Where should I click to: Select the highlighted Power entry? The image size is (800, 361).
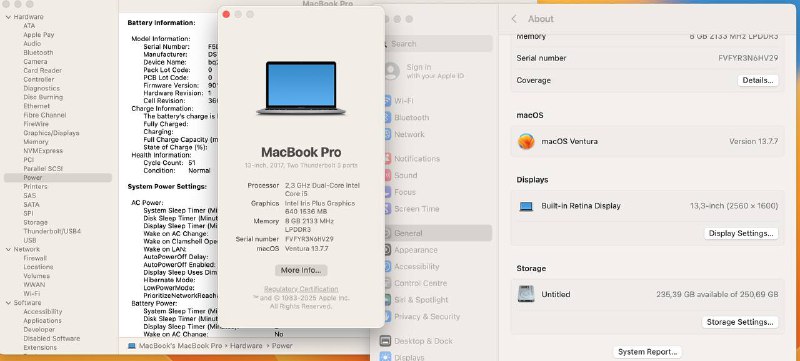(58, 177)
